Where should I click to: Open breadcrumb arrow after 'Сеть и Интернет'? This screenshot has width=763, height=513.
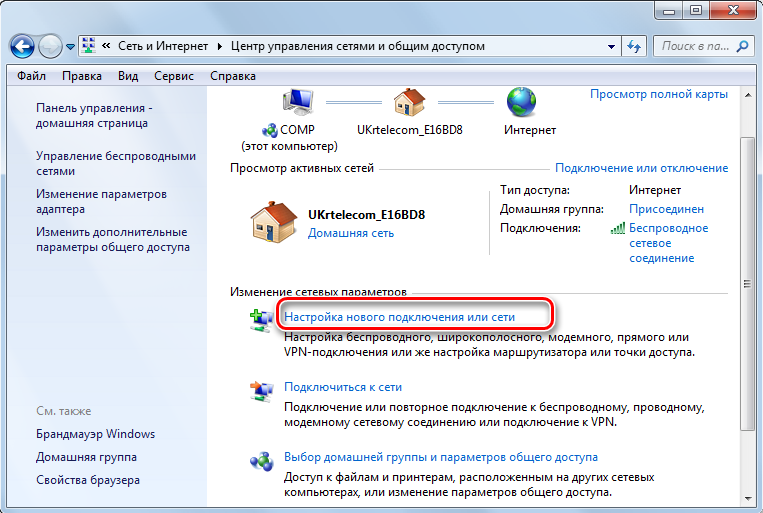[x=219, y=47]
